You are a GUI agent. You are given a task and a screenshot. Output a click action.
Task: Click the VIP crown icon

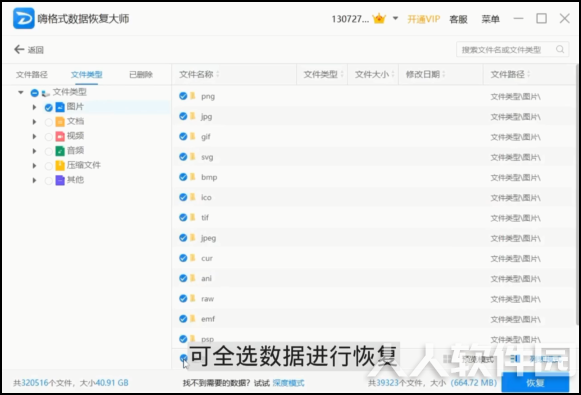pos(379,19)
